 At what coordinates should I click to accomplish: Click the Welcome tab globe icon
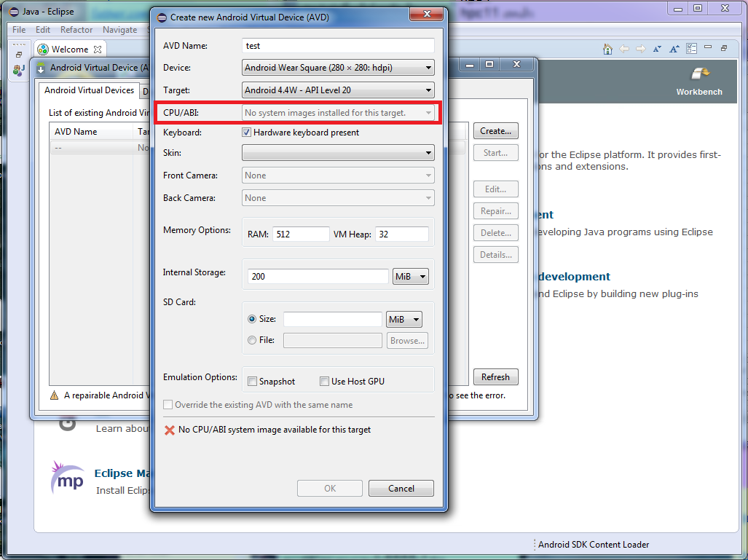43,49
